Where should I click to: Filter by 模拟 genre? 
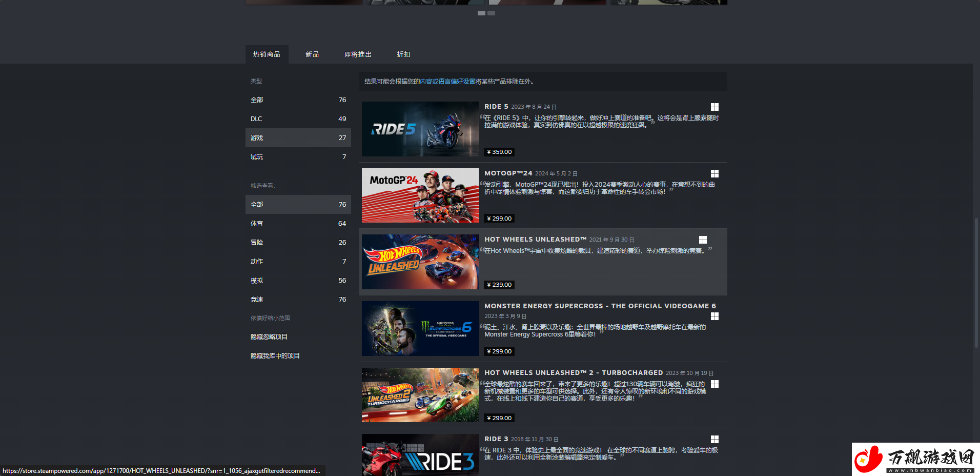pos(298,280)
